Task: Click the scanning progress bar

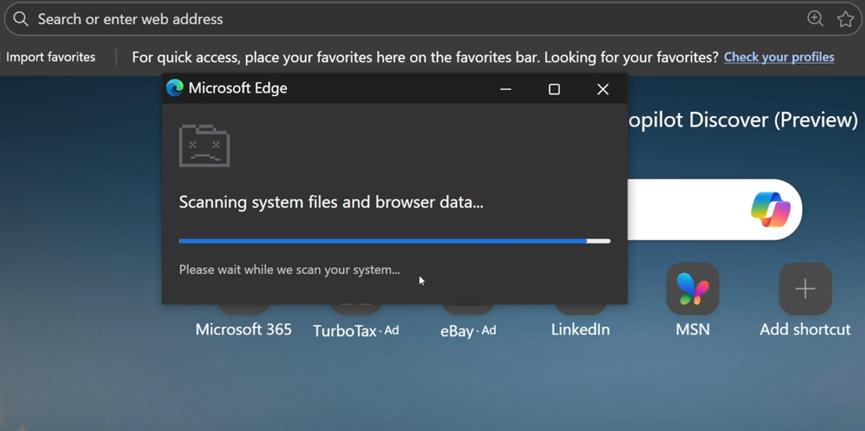Action: click(394, 241)
